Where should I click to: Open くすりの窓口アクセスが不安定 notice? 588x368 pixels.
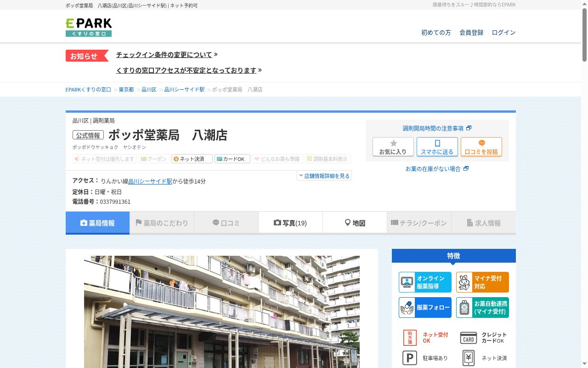pos(186,70)
